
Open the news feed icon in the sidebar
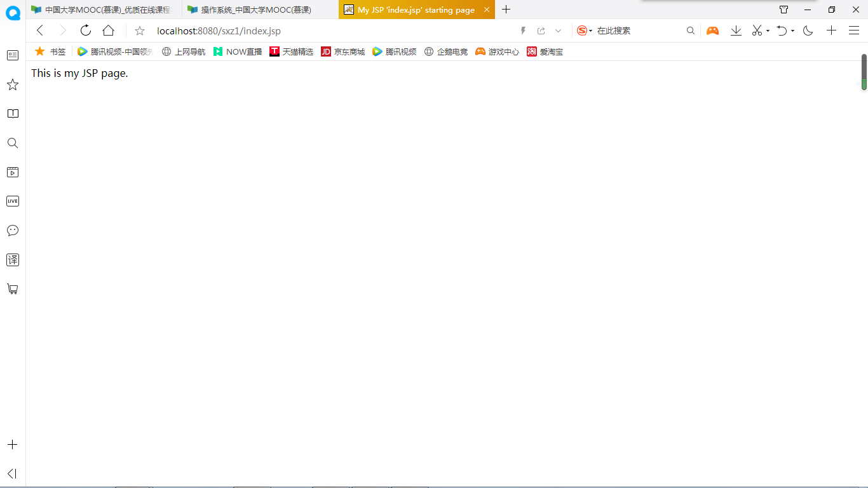13,55
